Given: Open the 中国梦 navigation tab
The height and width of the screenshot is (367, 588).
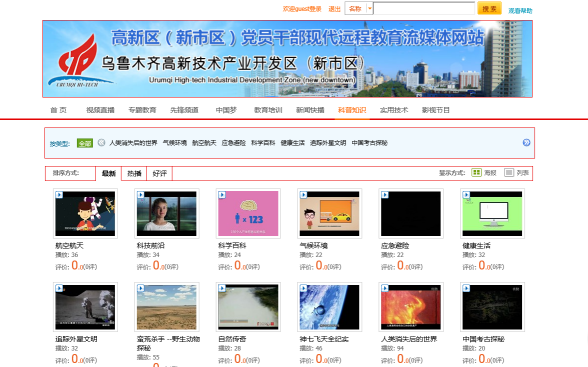Looking at the screenshot, I should coord(226,110).
